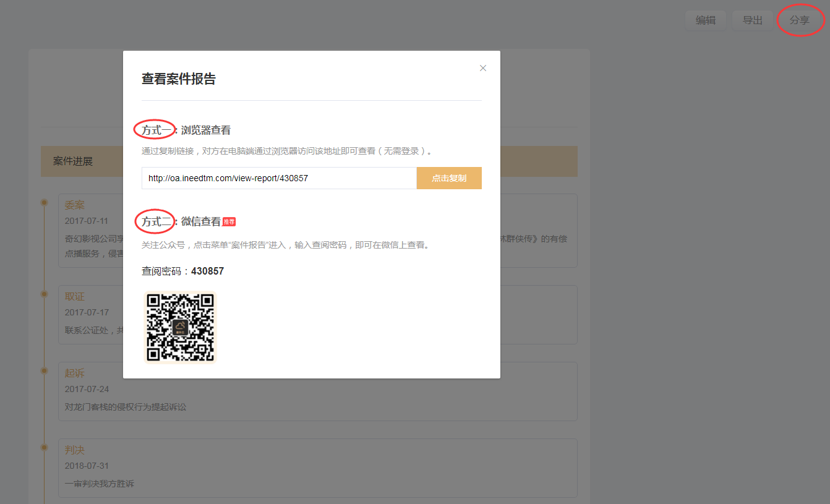Click the 编辑 edit button
The image size is (830, 504).
click(x=706, y=20)
